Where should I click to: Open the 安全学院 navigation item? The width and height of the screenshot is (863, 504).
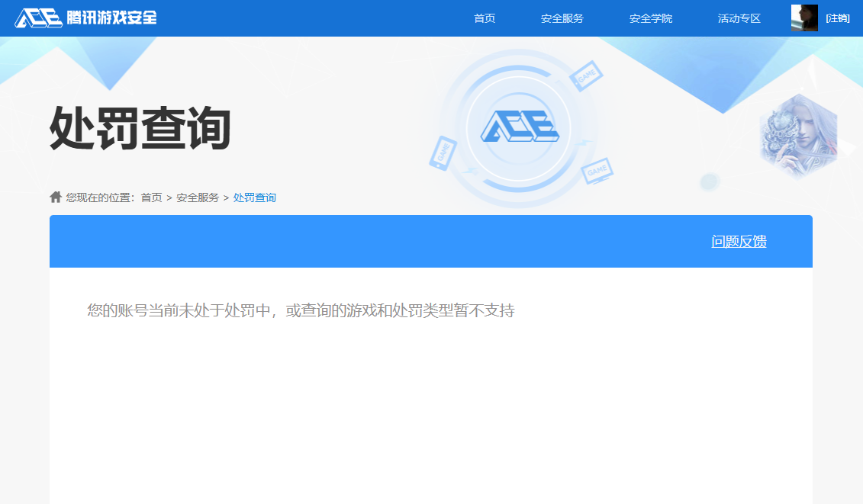click(x=650, y=18)
